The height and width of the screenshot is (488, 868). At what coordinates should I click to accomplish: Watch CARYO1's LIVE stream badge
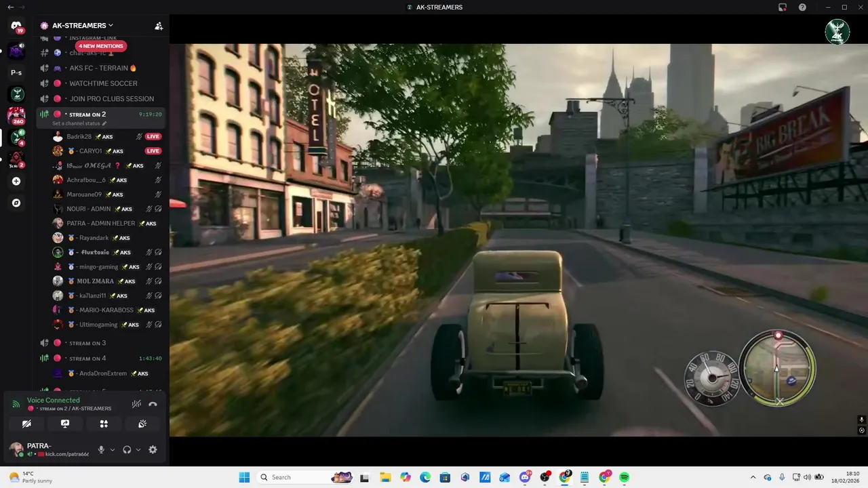coord(153,150)
